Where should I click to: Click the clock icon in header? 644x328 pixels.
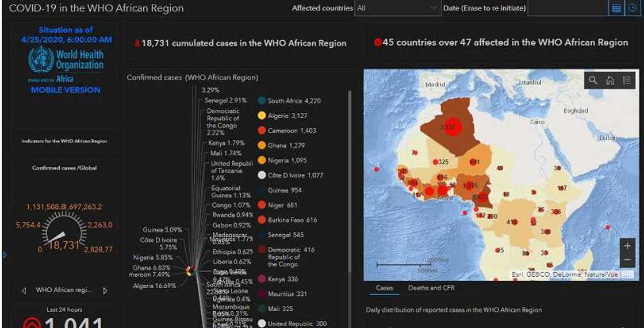pos(632,9)
